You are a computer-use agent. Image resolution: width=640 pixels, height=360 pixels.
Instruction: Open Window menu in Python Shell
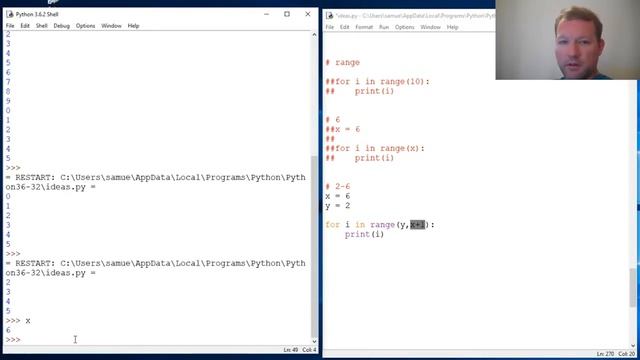(x=111, y=26)
